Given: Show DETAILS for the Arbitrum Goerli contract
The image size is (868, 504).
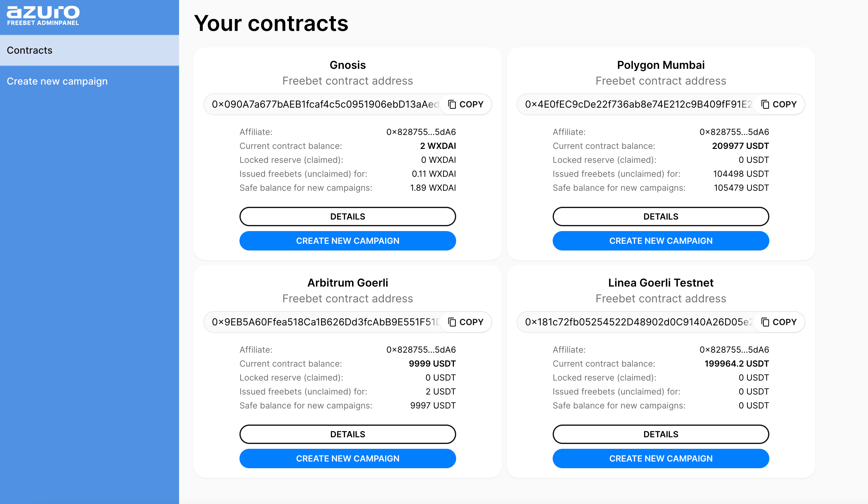Looking at the screenshot, I should pyautogui.click(x=348, y=434).
